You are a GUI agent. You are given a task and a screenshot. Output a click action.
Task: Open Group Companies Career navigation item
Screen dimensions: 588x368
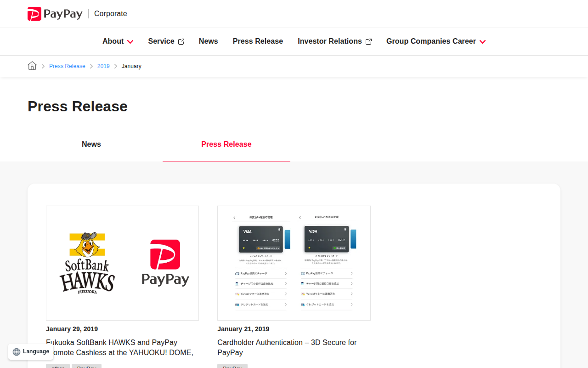[x=431, y=41]
